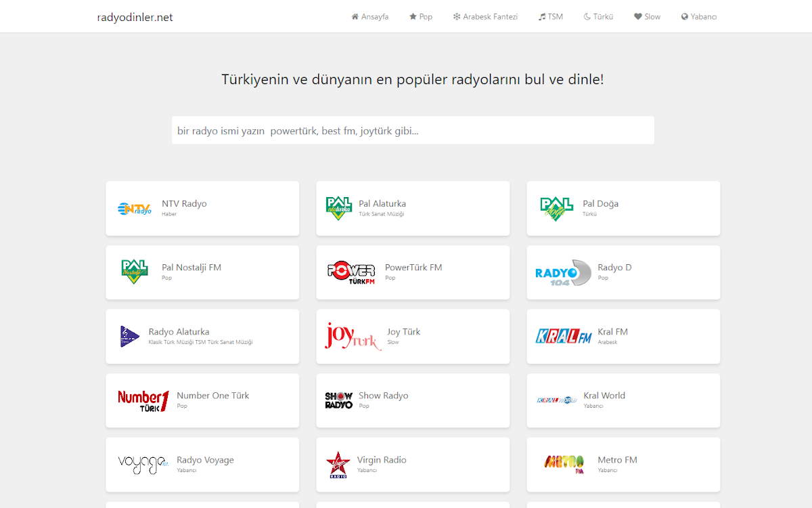Open Pal Alaturka station title
The height and width of the screenshot is (508, 812).
[x=382, y=204]
